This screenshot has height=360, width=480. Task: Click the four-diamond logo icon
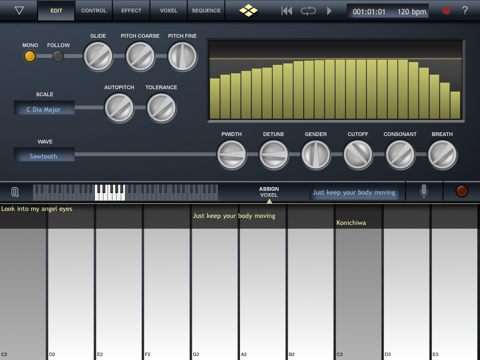pos(249,11)
